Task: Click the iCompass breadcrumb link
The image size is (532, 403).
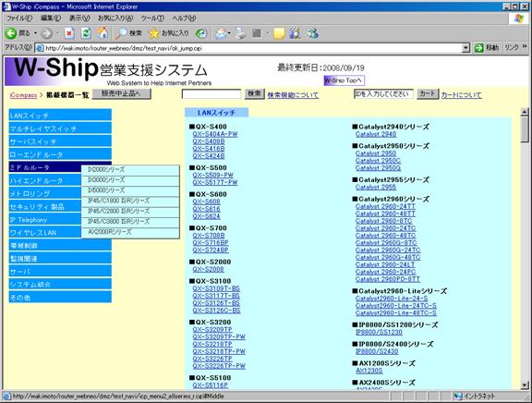Action: 23,95
